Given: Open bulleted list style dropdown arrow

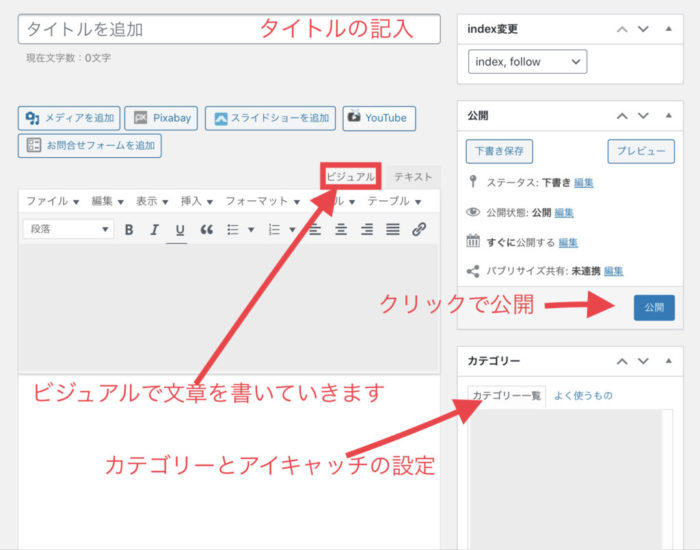Looking at the screenshot, I should coord(251,230).
